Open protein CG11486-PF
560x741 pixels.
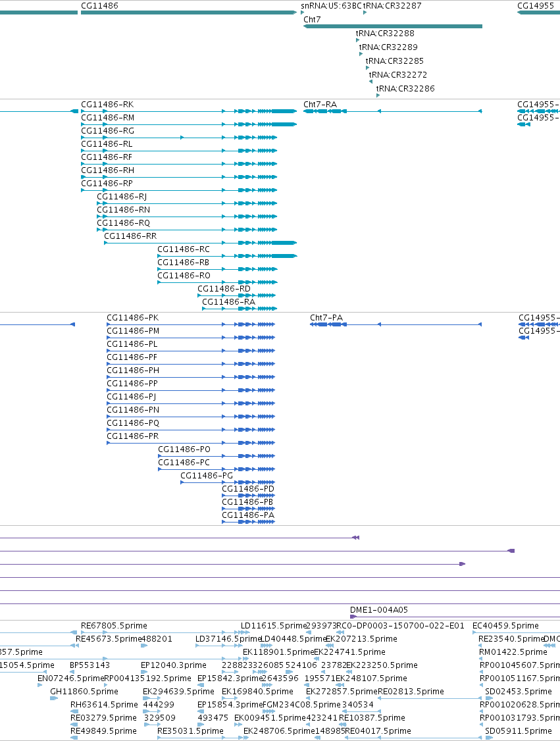pyautogui.click(x=132, y=357)
